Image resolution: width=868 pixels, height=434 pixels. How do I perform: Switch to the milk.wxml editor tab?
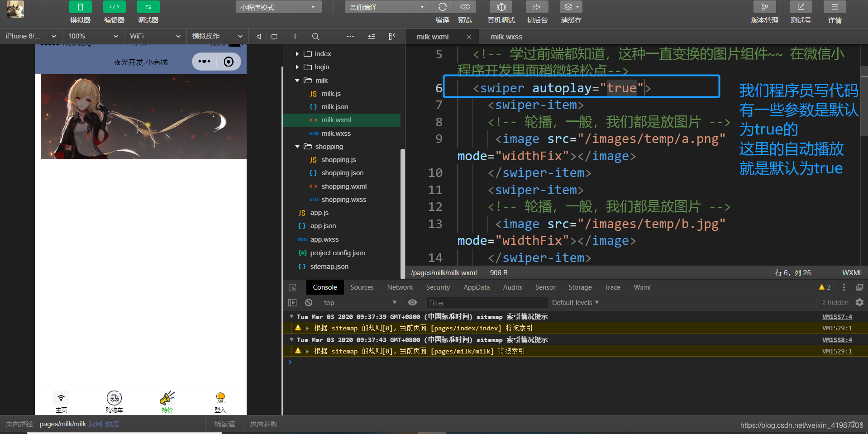433,37
